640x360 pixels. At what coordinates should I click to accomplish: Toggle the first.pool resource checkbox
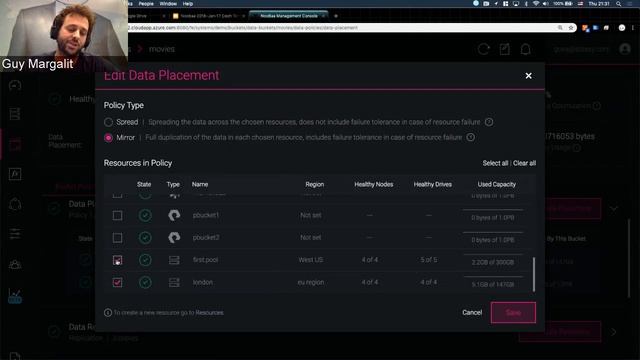click(117, 260)
